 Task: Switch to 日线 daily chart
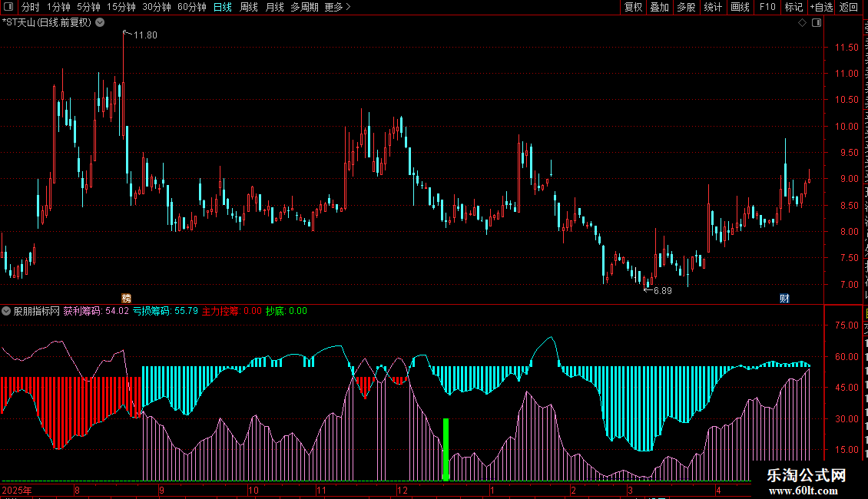pyautogui.click(x=223, y=7)
